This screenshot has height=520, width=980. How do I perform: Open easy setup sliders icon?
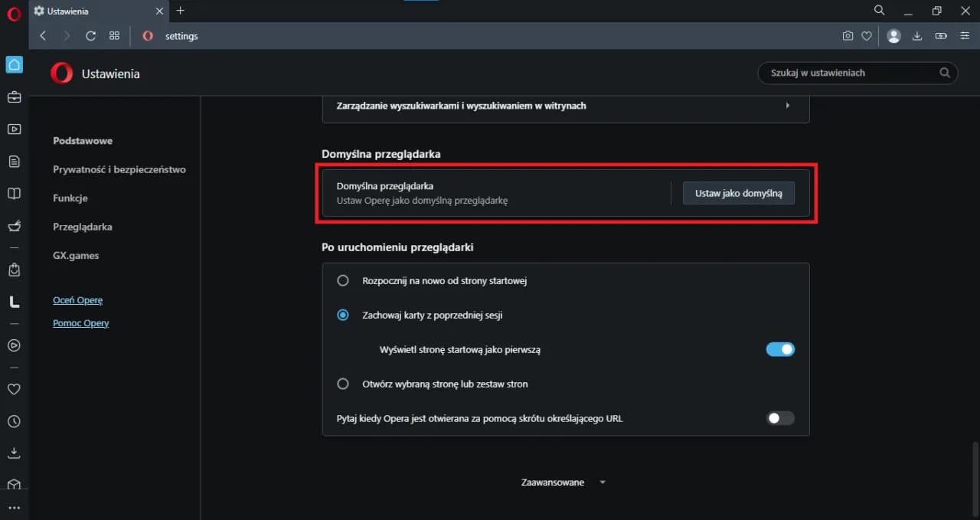pos(964,35)
